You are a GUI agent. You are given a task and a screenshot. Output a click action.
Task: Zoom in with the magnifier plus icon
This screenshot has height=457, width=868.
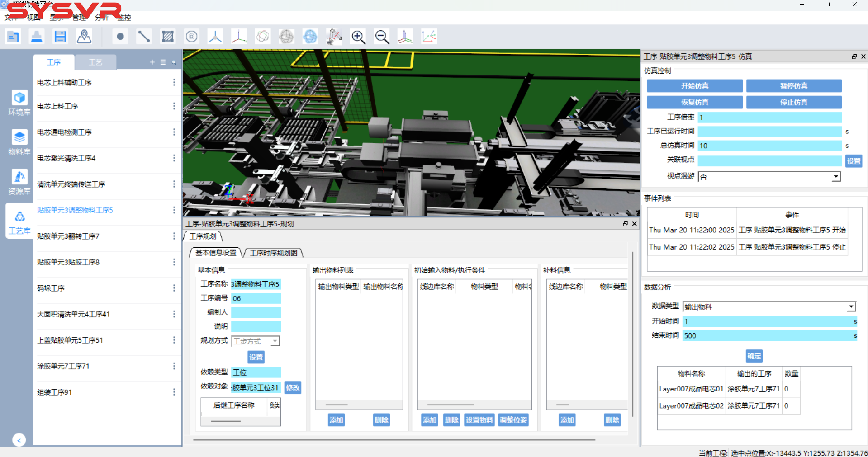coord(358,37)
